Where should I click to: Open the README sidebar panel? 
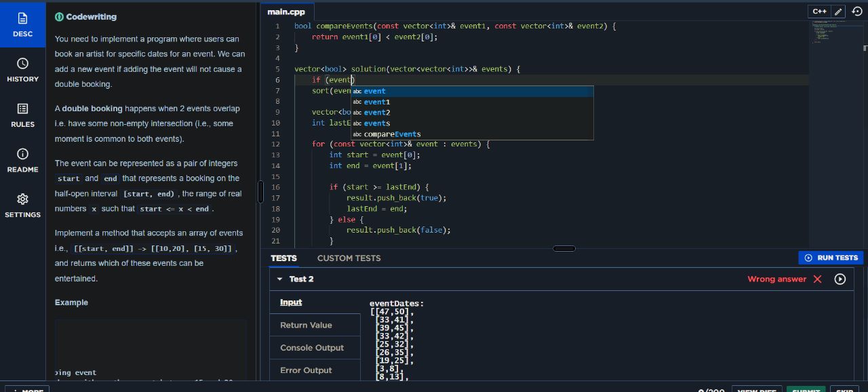[22, 161]
